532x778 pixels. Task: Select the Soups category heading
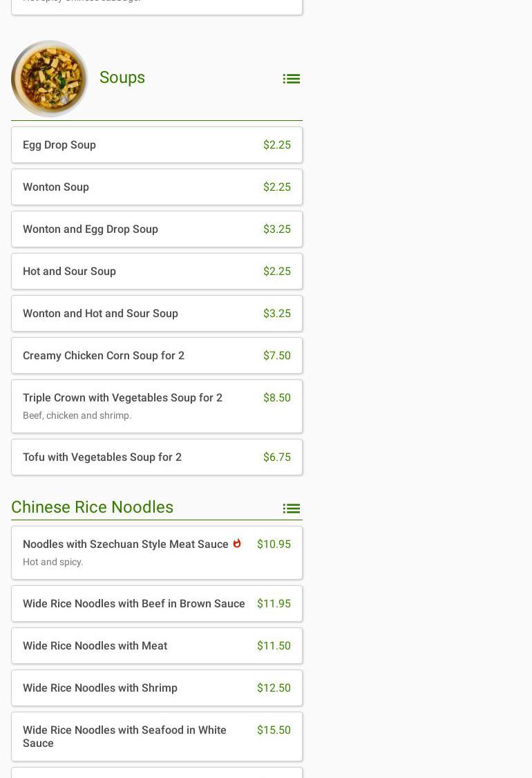[122, 77]
